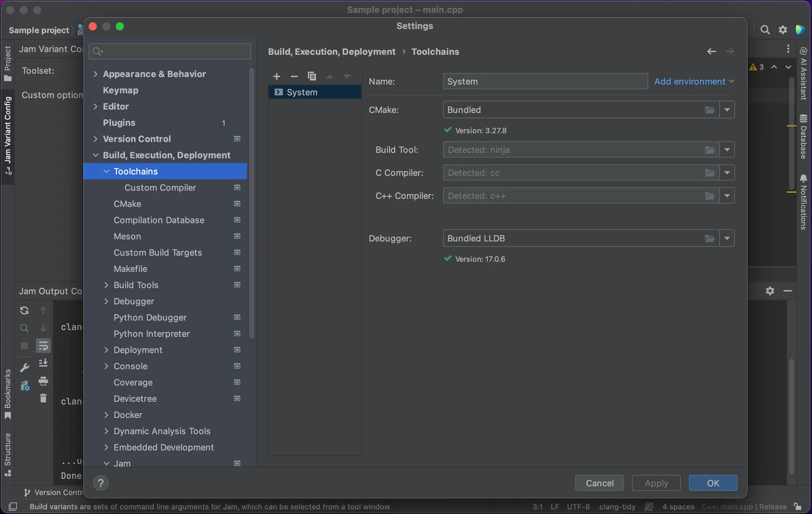Click UTF-8 encoding in status bar

(578, 506)
